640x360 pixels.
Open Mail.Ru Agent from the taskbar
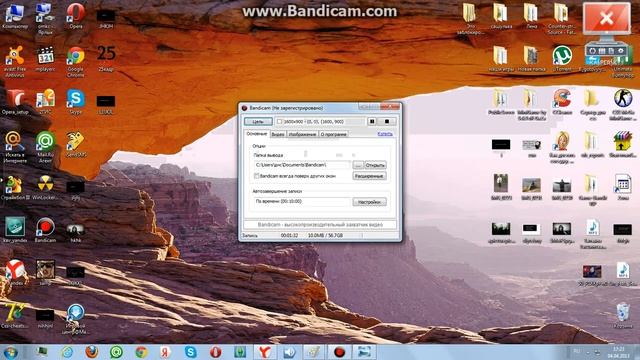(x=116, y=352)
